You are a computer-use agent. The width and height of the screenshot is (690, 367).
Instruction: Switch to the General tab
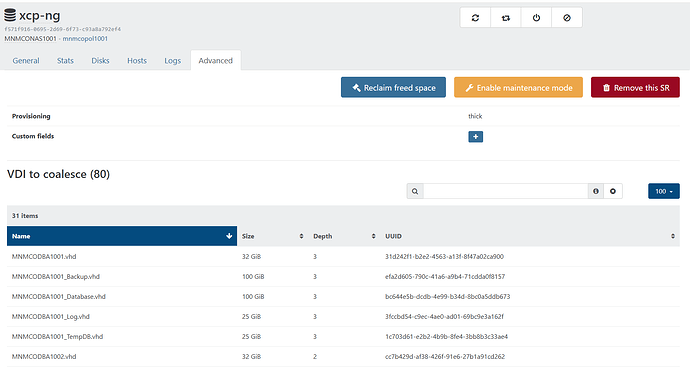(x=26, y=61)
